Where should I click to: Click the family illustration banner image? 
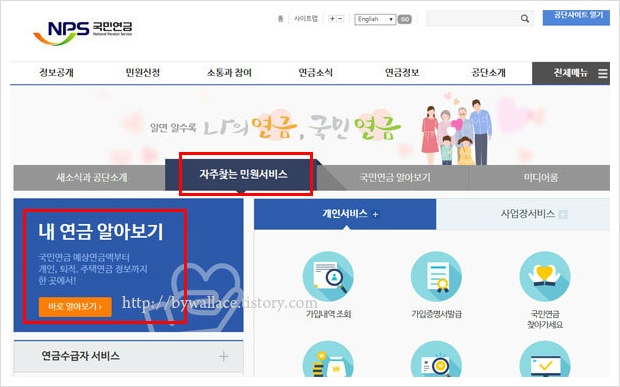pyautogui.click(x=457, y=132)
